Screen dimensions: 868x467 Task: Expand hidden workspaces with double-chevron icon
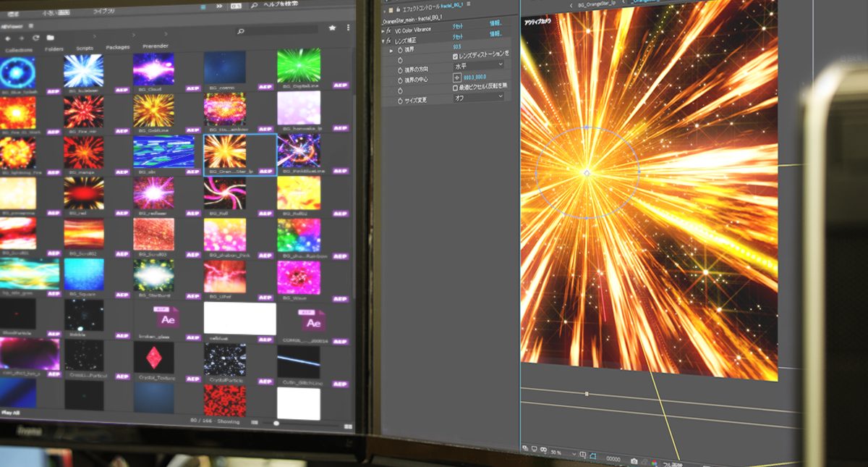coord(219,7)
